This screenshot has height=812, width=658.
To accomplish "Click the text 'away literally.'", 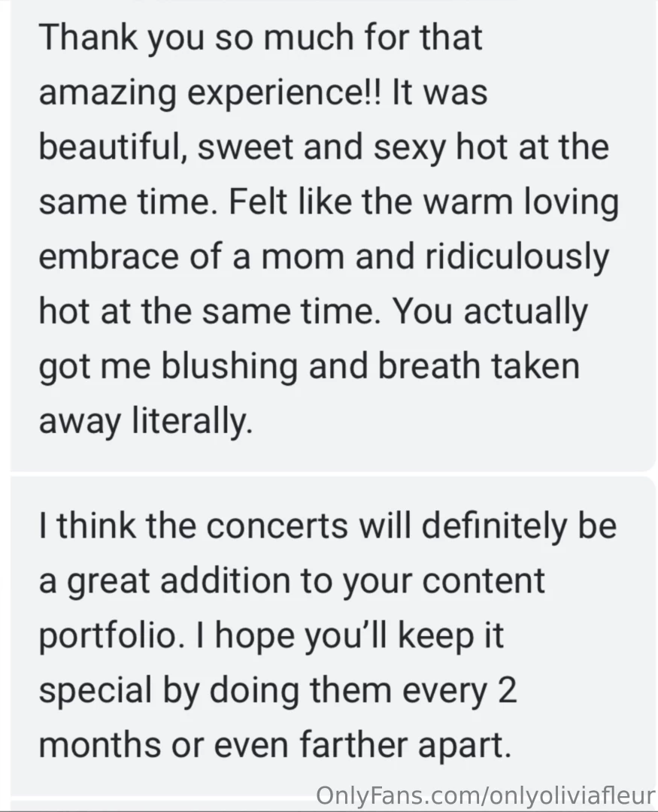I will tap(144, 423).
